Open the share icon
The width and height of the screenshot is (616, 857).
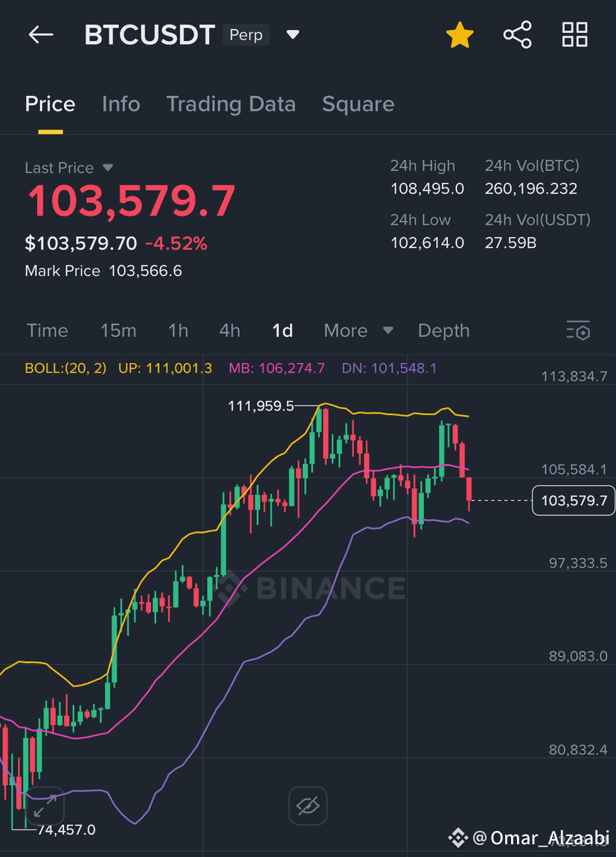point(517,35)
